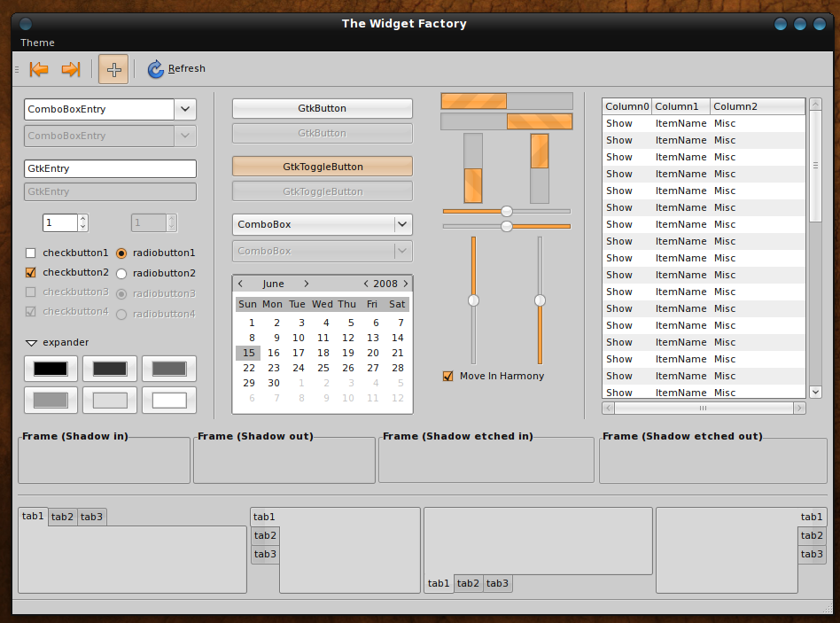This screenshot has height=623, width=840.
Task: Click the orange go-first arrow icon
Action: pos(39,69)
